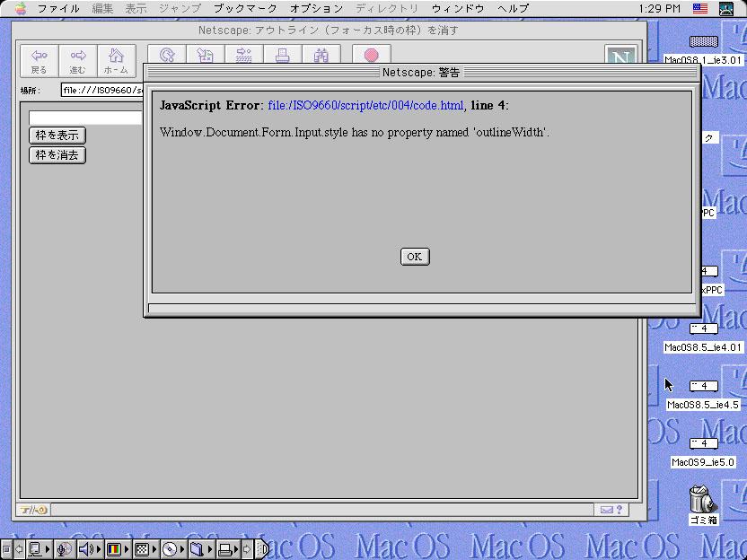Click the Control Strip right scroll arrow
Viewport: 747px width, 560px height.
click(247, 549)
